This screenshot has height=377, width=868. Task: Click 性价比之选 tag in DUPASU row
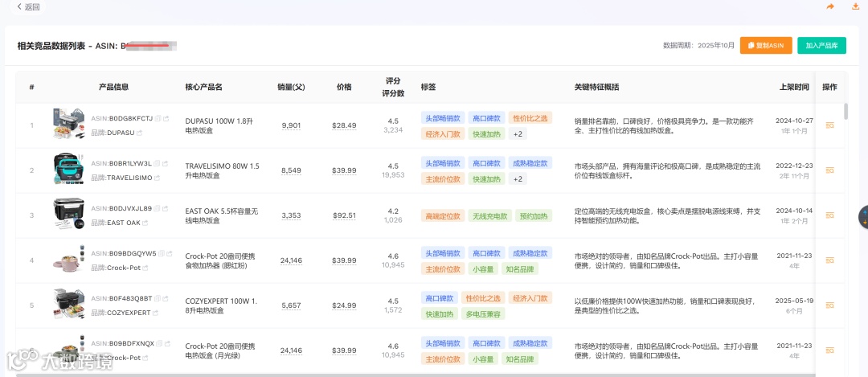click(x=530, y=118)
